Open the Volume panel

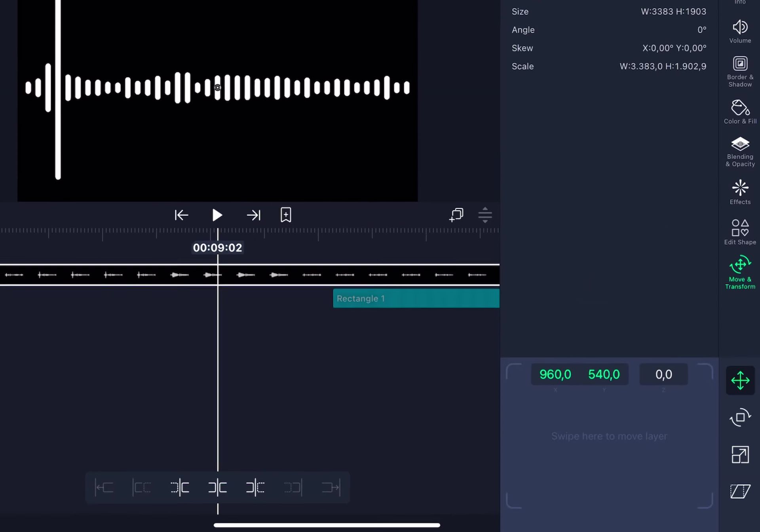coord(740,32)
